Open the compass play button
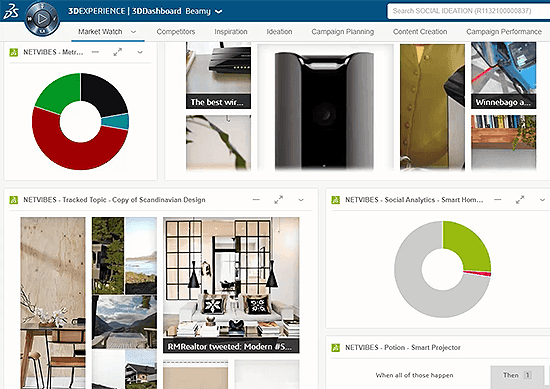Viewport: 550px width, 389px height. tap(42, 18)
